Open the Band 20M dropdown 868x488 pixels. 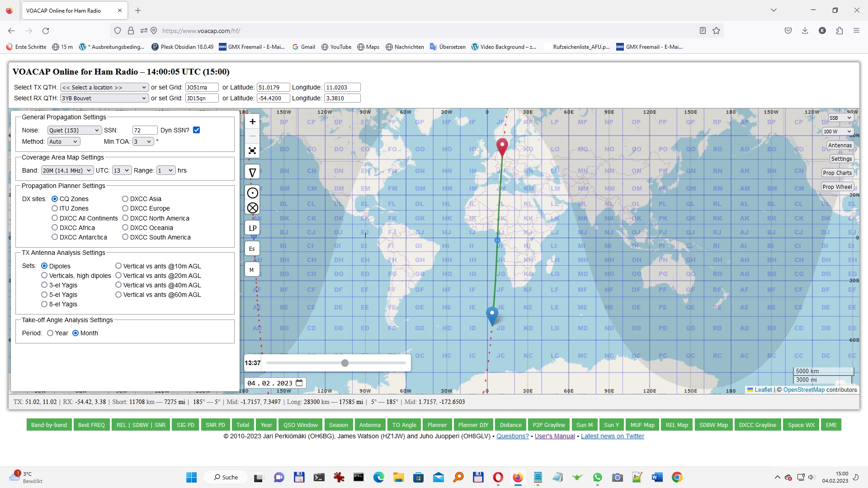pyautogui.click(x=67, y=170)
